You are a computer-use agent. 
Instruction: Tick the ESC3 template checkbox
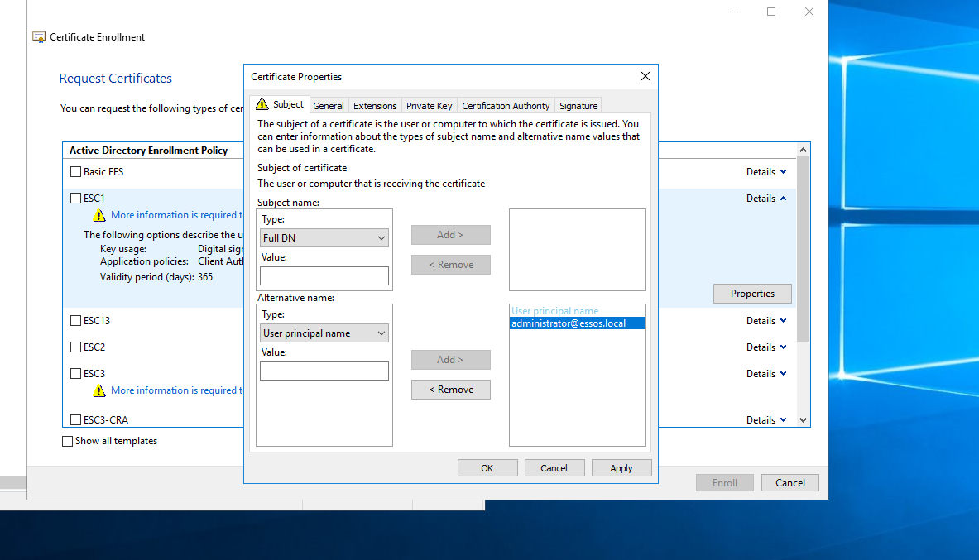pyautogui.click(x=75, y=373)
